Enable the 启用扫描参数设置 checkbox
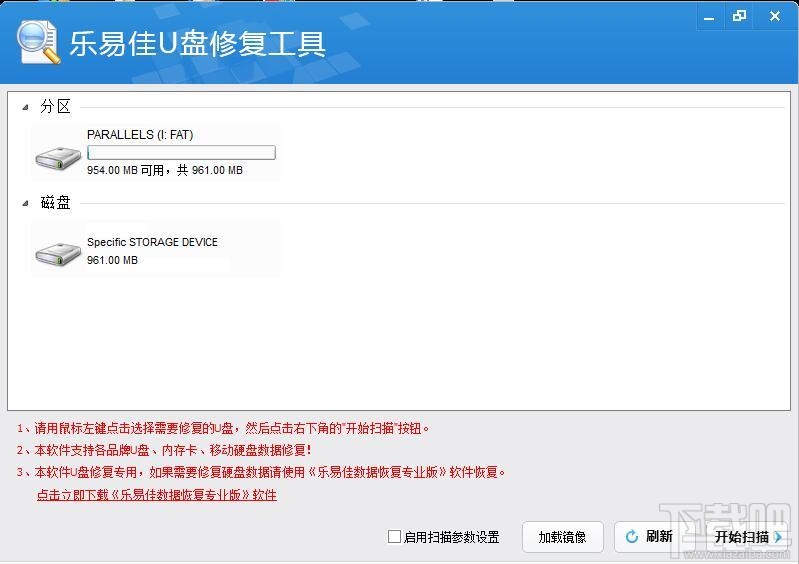This screenshot has height=564, width=799. [x=394, y=536]
